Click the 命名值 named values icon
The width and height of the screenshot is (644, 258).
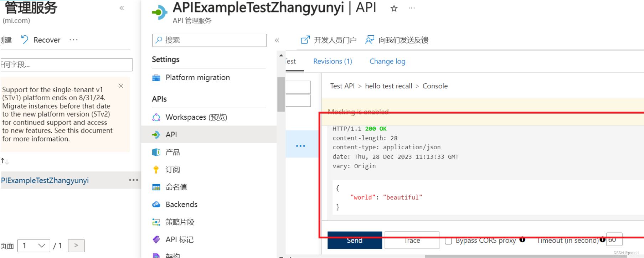click(x=156, y=187)
